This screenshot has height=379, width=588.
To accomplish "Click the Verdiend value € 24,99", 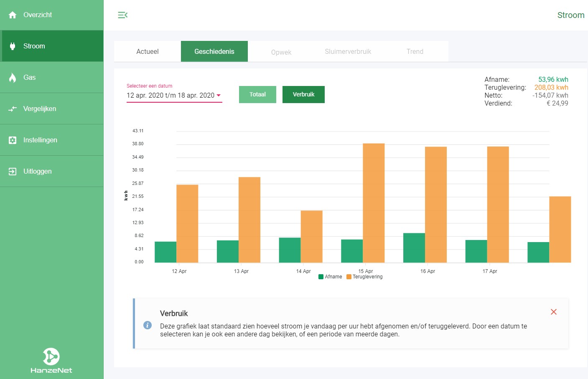I will pyautogui.click(x=557, y=103).
